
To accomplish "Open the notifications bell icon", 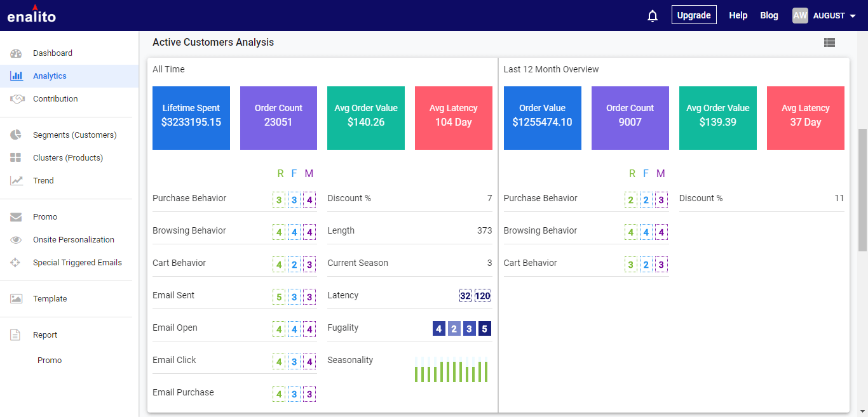I will [x=653, y=16].
